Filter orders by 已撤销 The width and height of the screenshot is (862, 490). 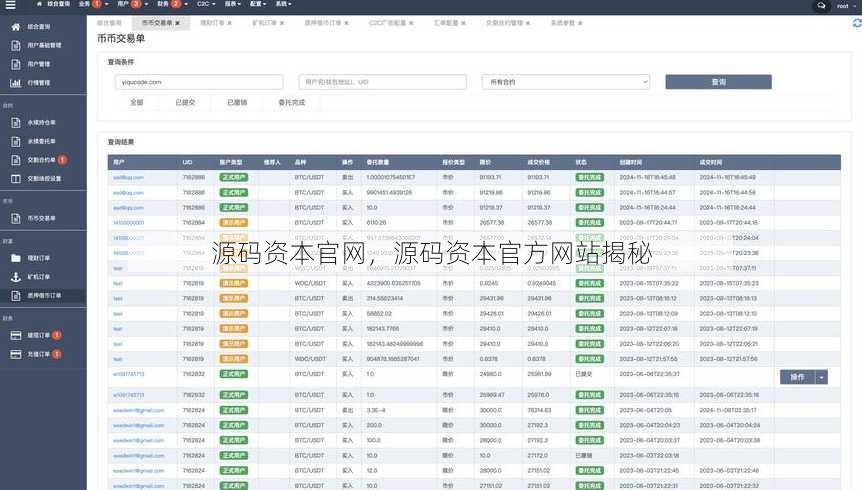237,102
